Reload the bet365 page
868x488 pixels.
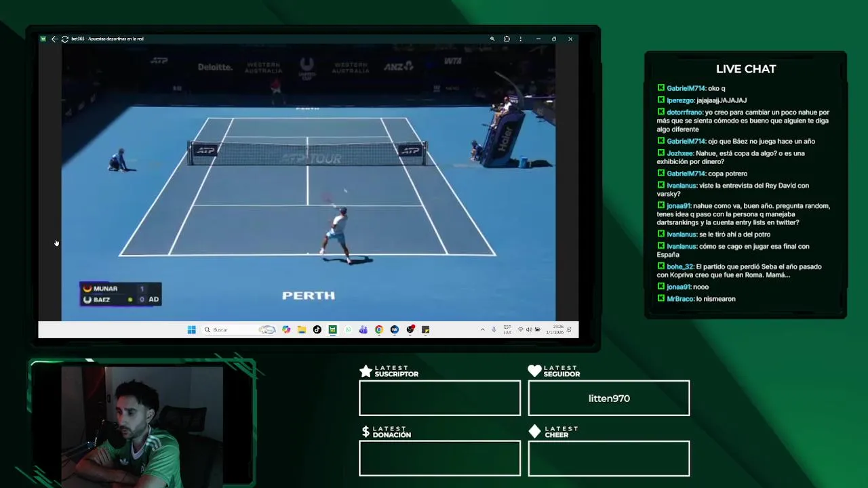click(65, 39)
